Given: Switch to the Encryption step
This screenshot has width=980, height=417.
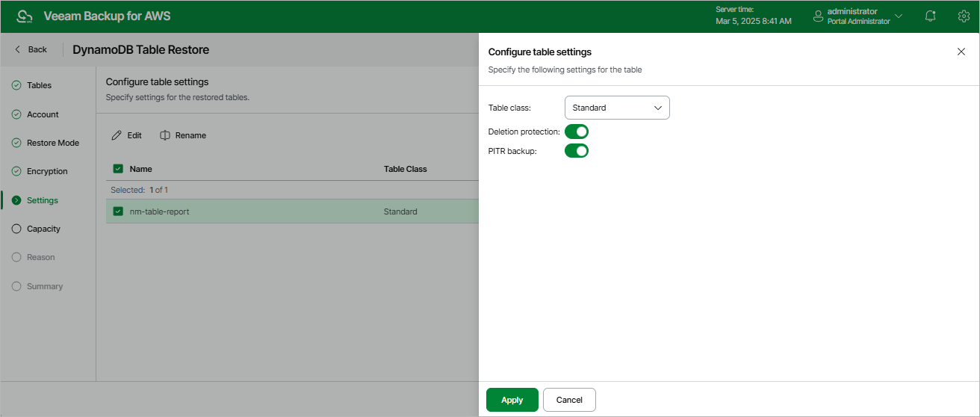Looking at the screenshot, I should tap(47, 171).
